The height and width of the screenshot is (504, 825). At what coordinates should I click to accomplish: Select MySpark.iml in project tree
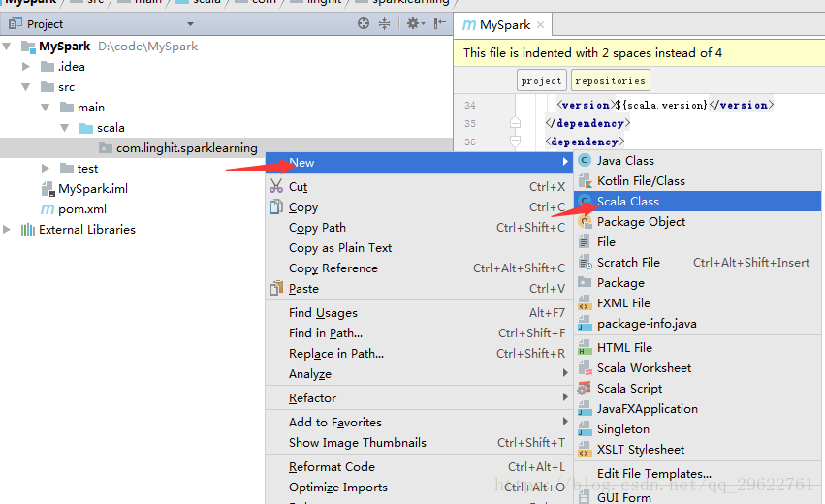(93, 188)
